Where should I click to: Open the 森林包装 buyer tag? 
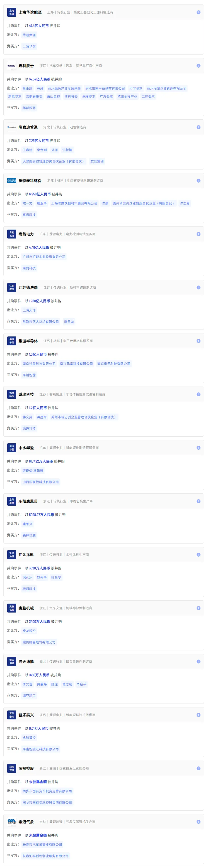[x=29, y=535]
